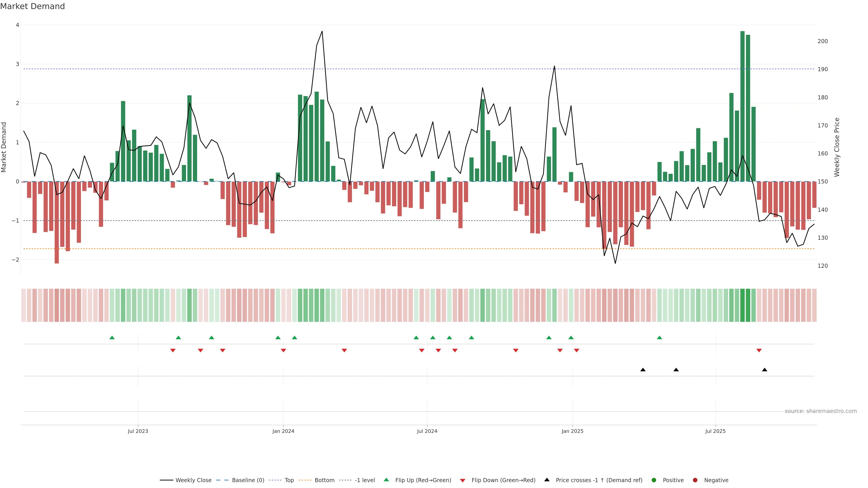
Task: Click the Jan 2024 axis label
Action: coord(283,431)
